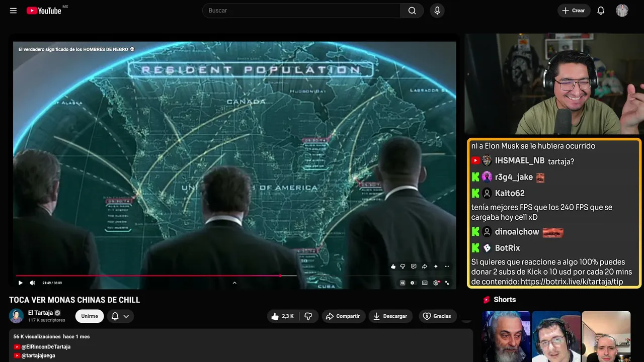The width and height of the screenshot is (644, 362).
Task: Mute the video volume
Action: coord(32,283)
